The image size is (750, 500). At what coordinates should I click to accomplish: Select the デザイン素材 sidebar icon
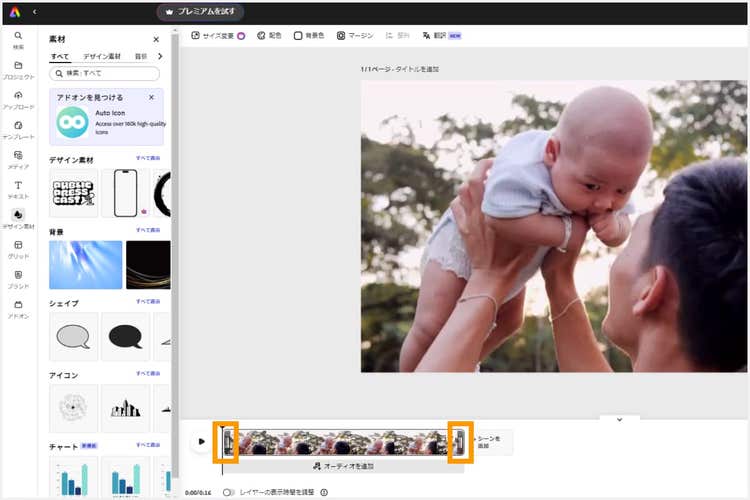tap(18, 220)
